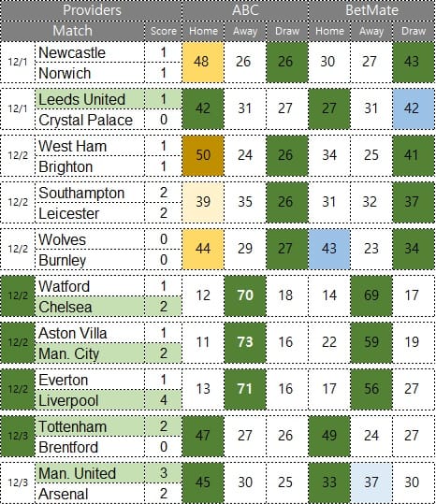
Task: Click the BetMate provider header
Action: [x=371, y=10]
